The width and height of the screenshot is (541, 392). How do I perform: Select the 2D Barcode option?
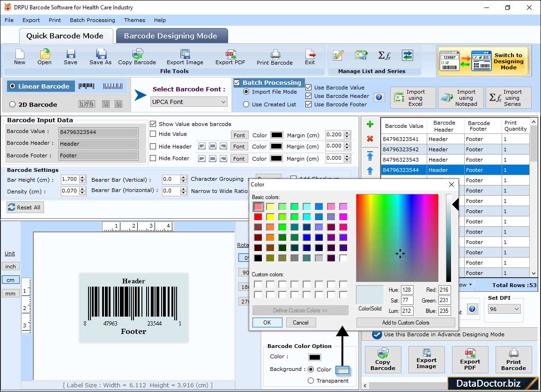pos(13,104)
